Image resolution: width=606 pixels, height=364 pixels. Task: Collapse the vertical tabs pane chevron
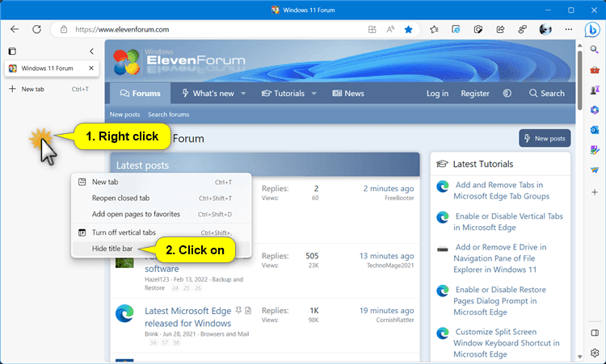pos(91,51)
